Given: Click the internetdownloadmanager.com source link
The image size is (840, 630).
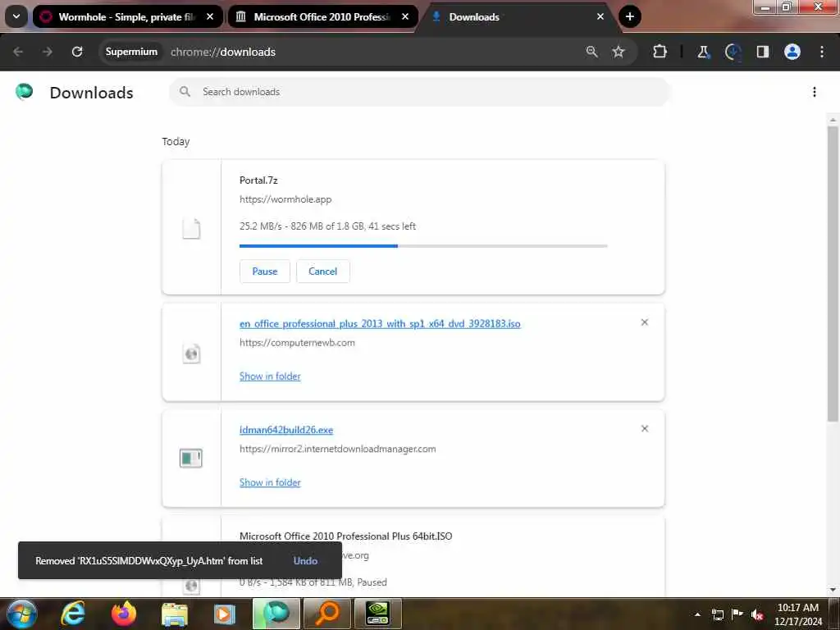Looking at the screenshot, I should (x=337, y=449).
